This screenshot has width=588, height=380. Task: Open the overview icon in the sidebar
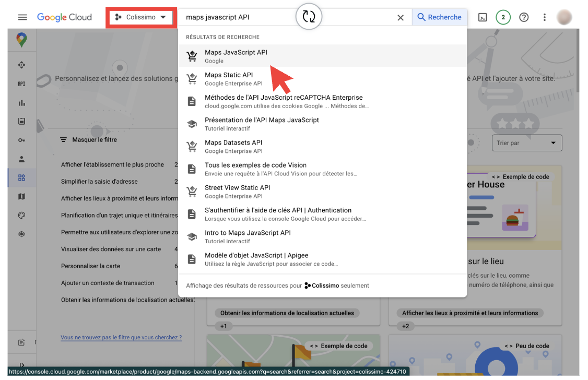(22, 65)
